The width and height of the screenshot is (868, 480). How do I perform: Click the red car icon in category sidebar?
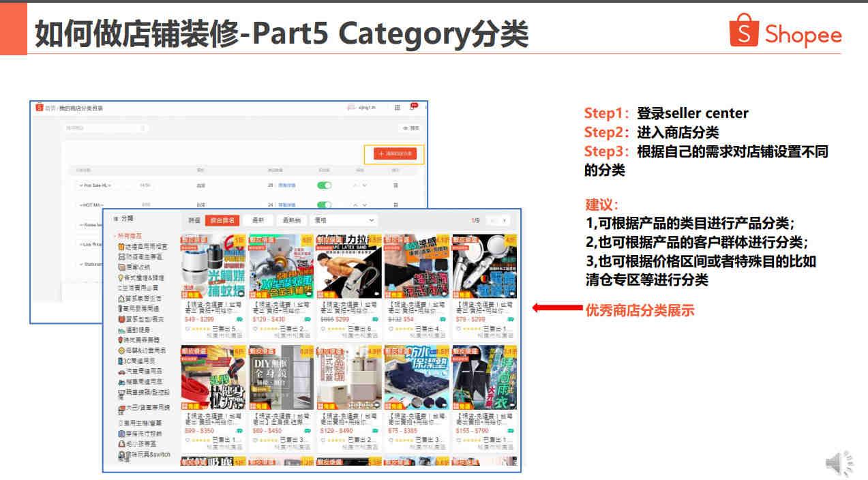coord(121,372)
